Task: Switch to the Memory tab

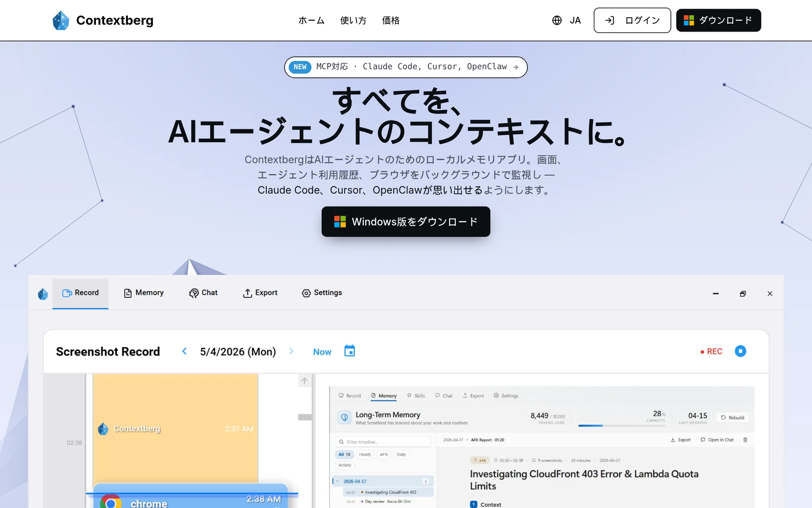Action: [144, 293]
